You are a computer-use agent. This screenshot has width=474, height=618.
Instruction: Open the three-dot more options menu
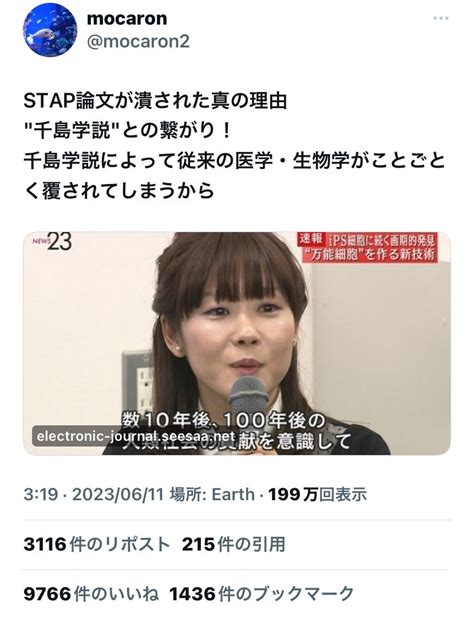coord(441,19)
